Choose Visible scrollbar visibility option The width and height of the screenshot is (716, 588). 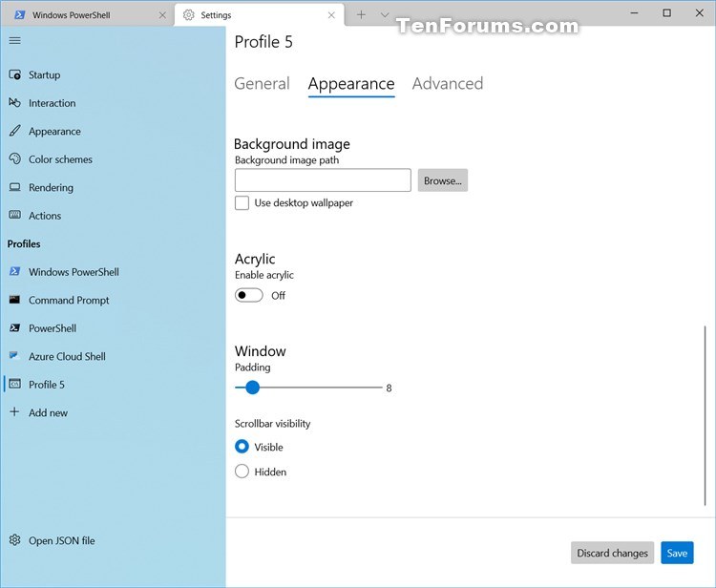point(242,447)
